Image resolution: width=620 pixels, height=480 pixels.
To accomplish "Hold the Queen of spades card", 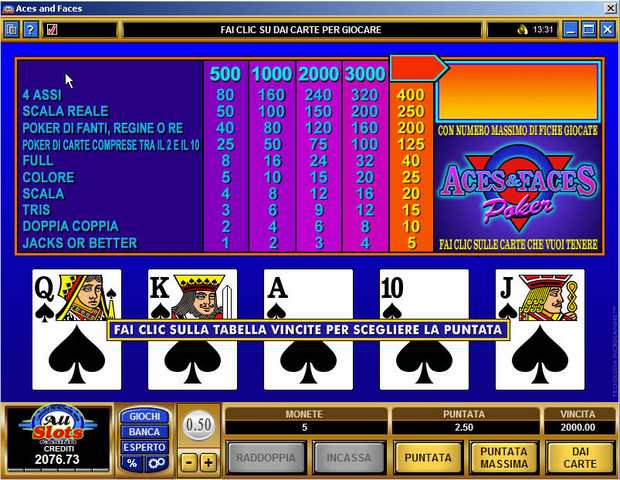I will click(x=77, y=329).
